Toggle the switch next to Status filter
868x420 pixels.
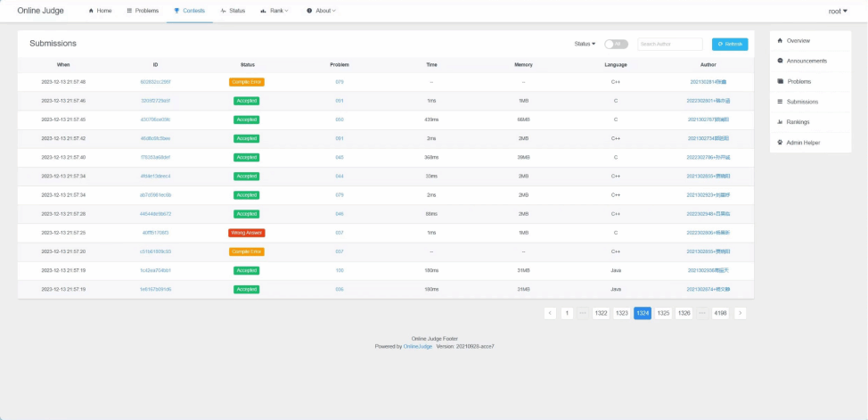616,44
